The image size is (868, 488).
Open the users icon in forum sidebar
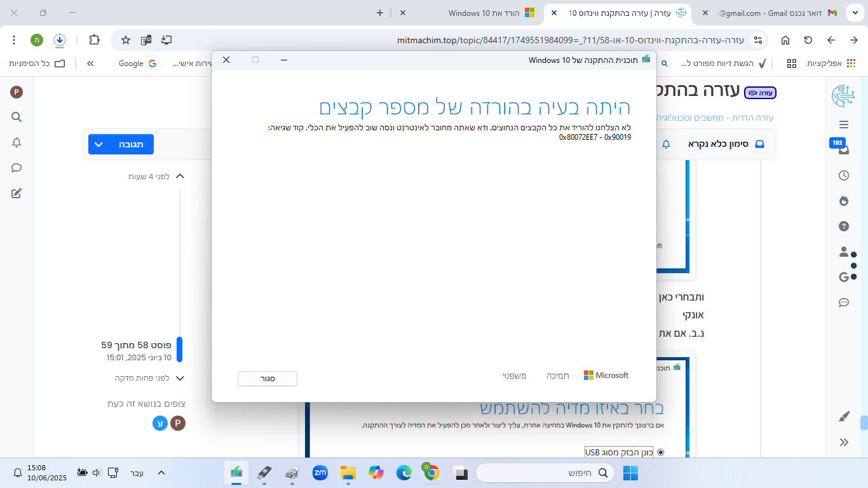click(x=844, y=252)
